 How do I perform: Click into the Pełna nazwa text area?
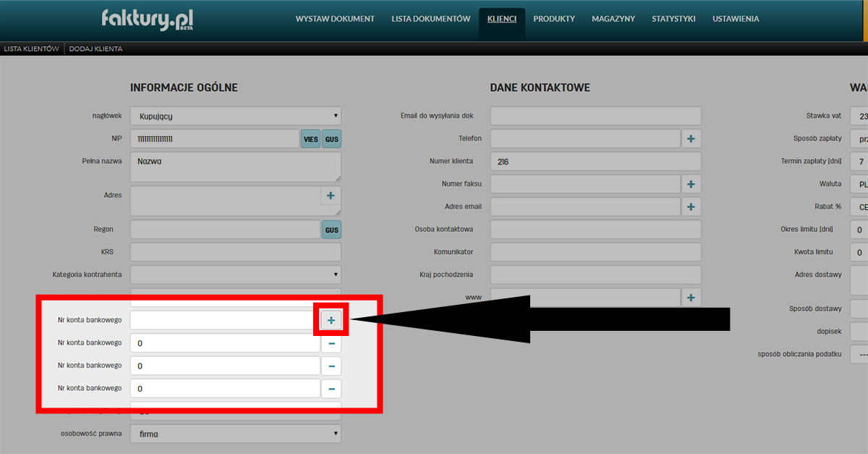[235, 167]
